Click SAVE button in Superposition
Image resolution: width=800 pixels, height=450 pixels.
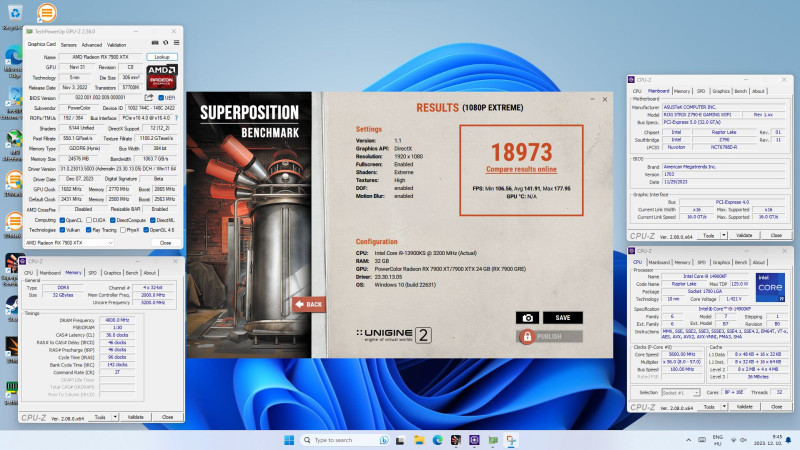pyautogui.click(x=563, y=318)
